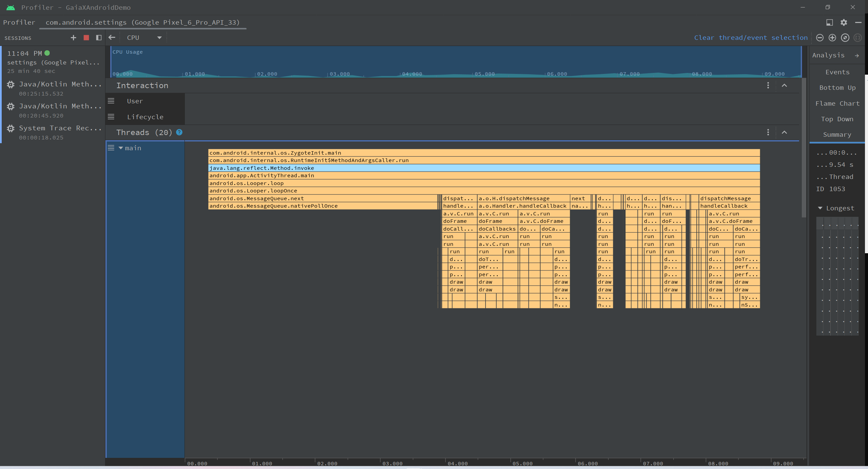Collapse the Analysis panel arrow

(x=857, y=55)
